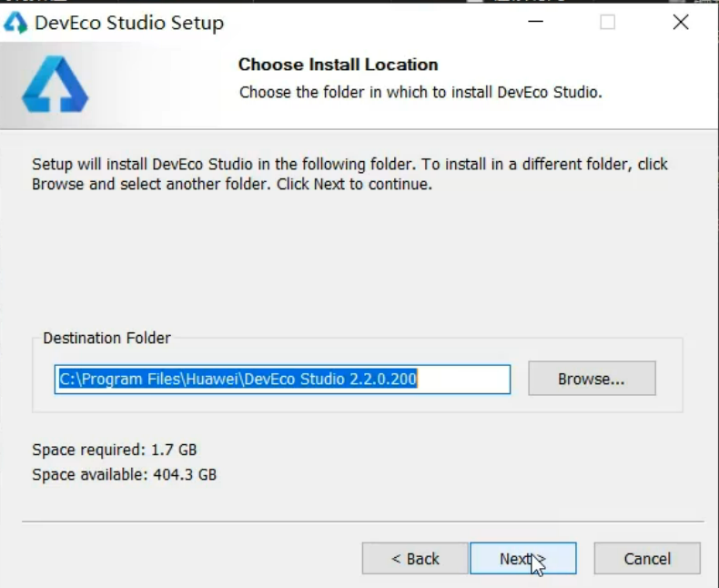Click the 'Choose the folder in which' subtitle
Image resolution: width=719 pixels, height=588 pixels.
coord(420,92)
